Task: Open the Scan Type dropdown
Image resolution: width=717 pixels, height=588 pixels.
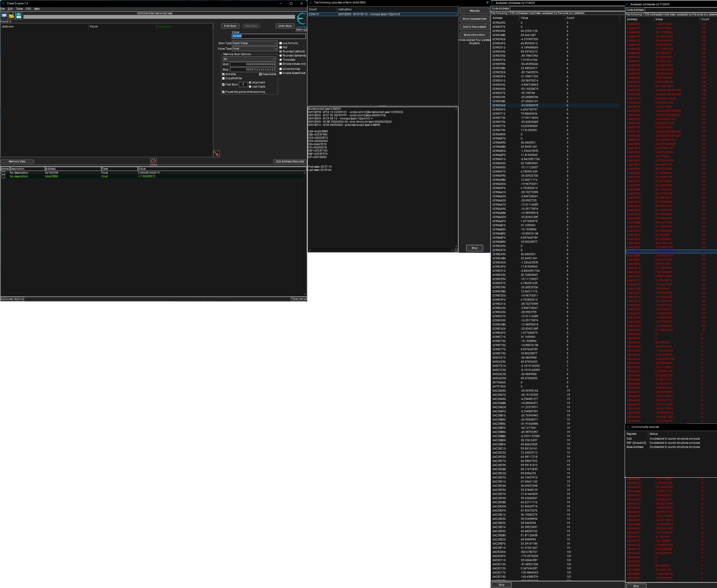Action: coord(255,43)
